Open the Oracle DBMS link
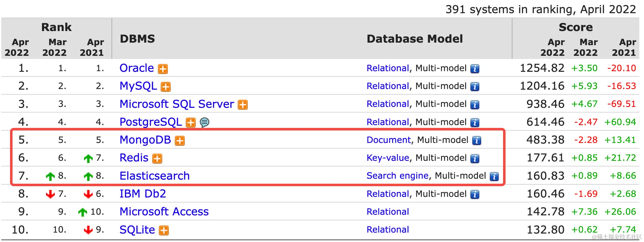 (137, 68)
